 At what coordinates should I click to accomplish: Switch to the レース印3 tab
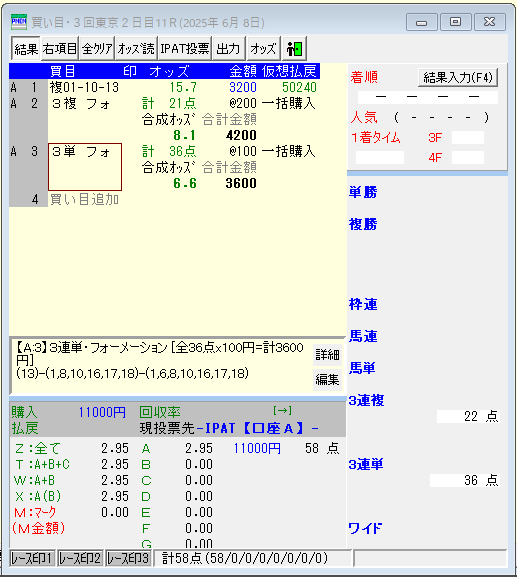pyautogui.click(x=128, y=558)
